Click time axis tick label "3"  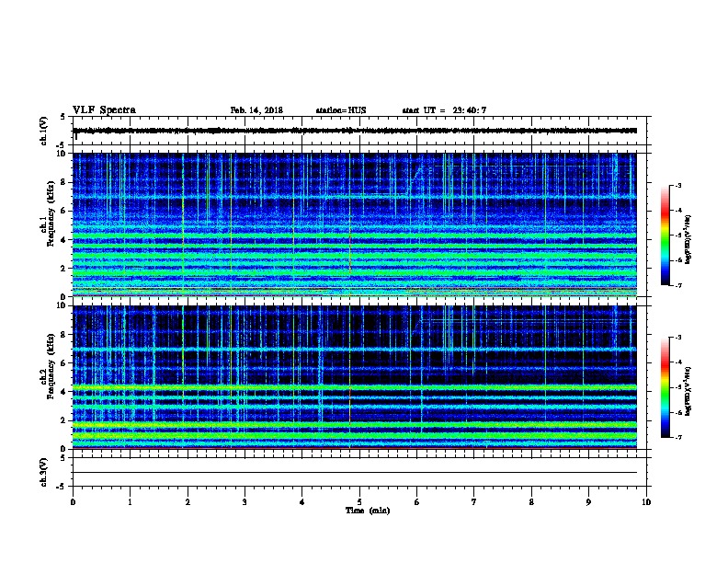(x=245, y=502)
